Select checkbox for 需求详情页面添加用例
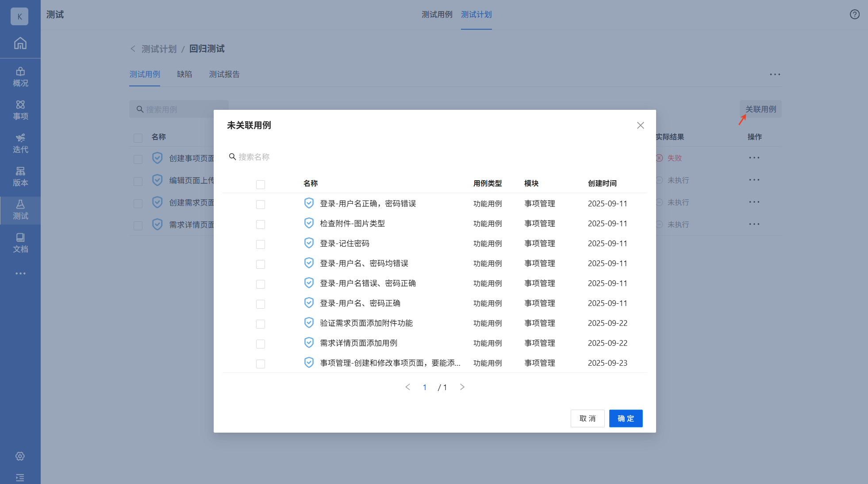Screen dimensions: 868x484 pos(261,344)
